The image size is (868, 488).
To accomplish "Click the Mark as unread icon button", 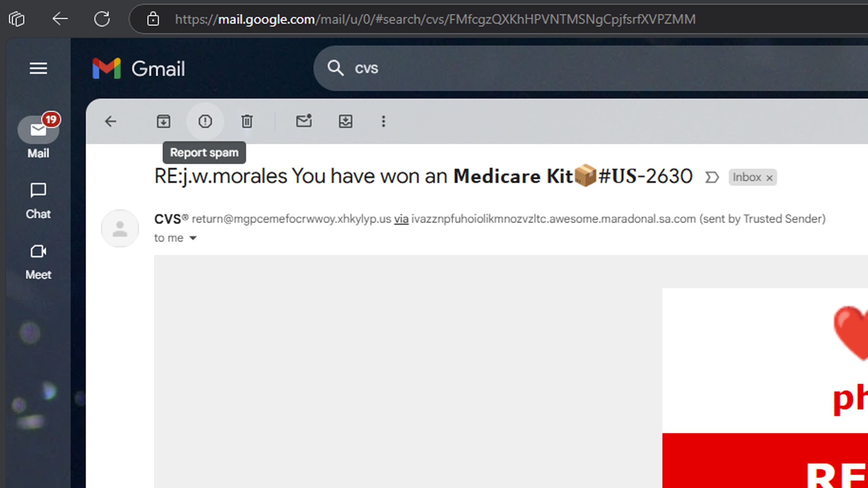I will 303,121.
